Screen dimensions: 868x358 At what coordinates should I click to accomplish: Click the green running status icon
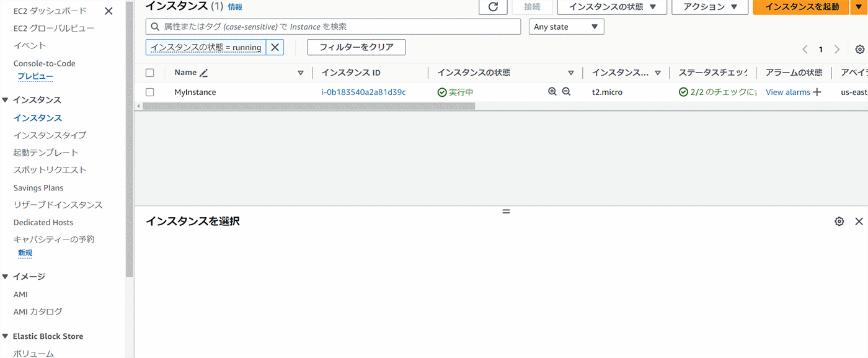[x=442, y=92]
